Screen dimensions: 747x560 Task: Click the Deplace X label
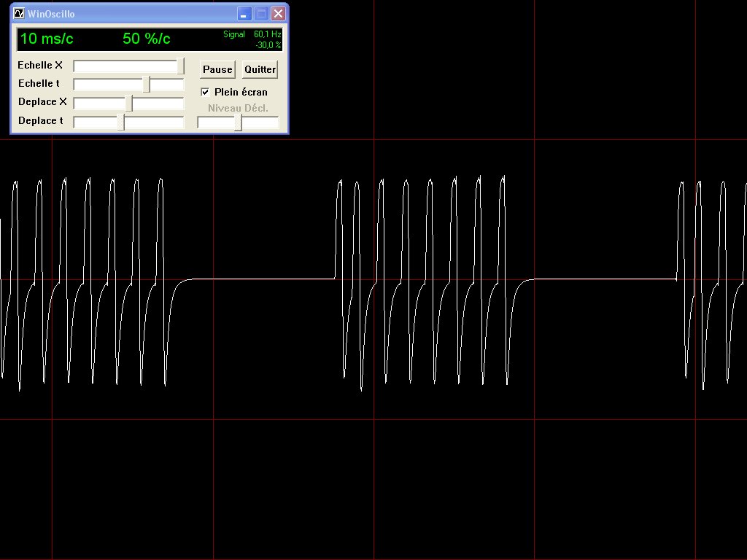coord(42,102)
